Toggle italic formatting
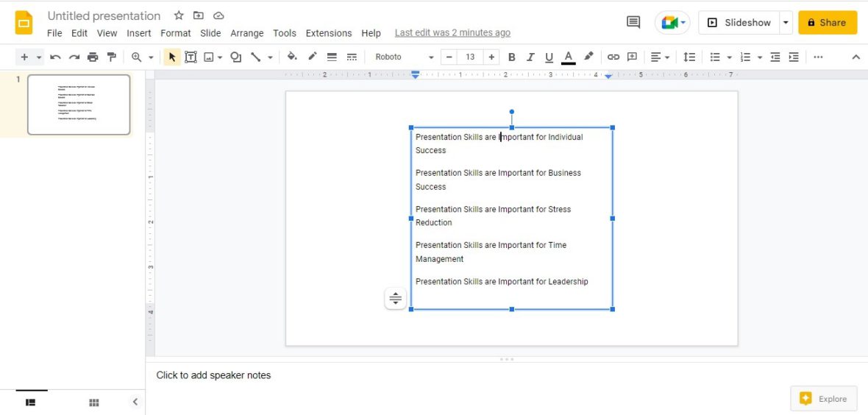The height and width of the screenshot is (415, 868). (530, 57)
